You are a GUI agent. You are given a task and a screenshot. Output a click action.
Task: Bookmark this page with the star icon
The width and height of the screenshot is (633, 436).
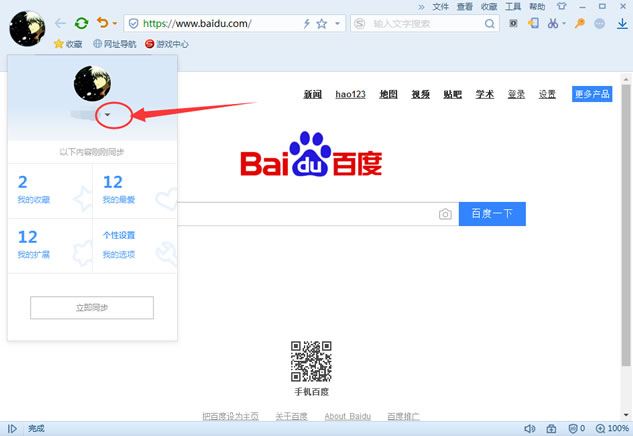pyautogui.click(x=322, y=24)
